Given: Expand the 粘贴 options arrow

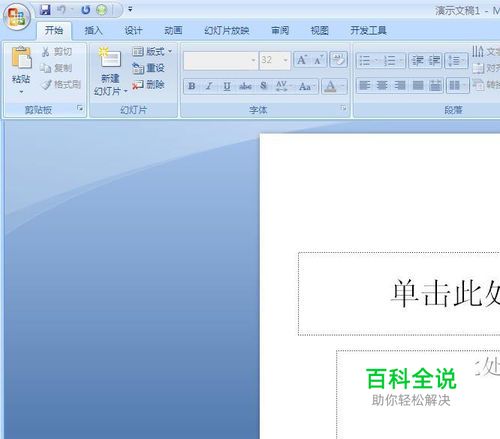Looking at the screenshot, I should coord(21,92).
